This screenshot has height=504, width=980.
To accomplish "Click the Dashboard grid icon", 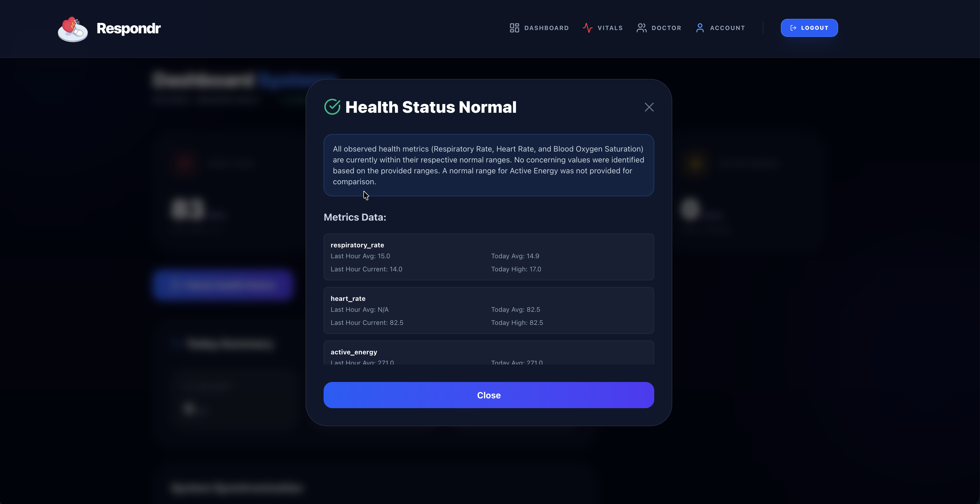I will [514, 28].
